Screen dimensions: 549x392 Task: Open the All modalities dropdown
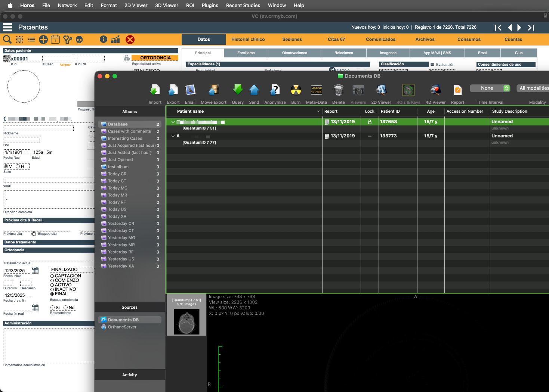point(533,88)
